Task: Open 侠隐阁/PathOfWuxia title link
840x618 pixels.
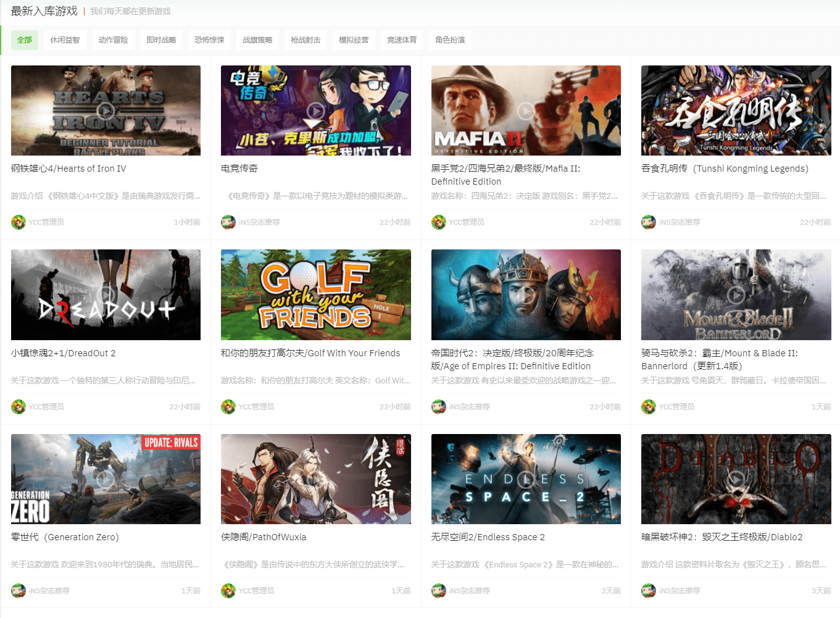Action: pos(264,537)
